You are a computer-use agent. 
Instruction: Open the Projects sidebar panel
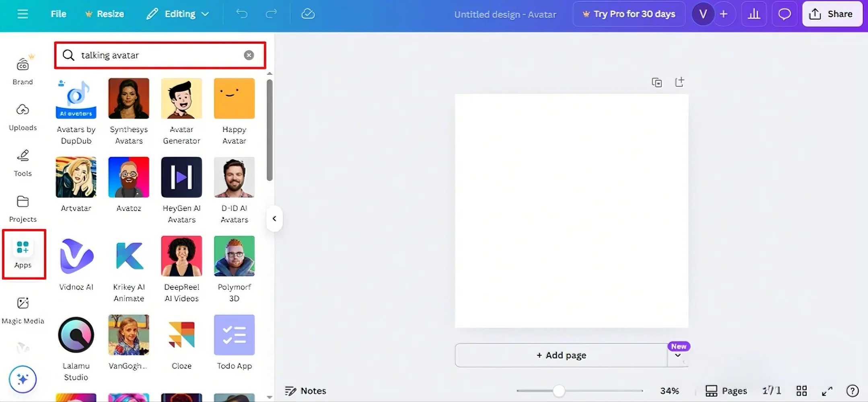pyautogui.click(x=23, y=208)
